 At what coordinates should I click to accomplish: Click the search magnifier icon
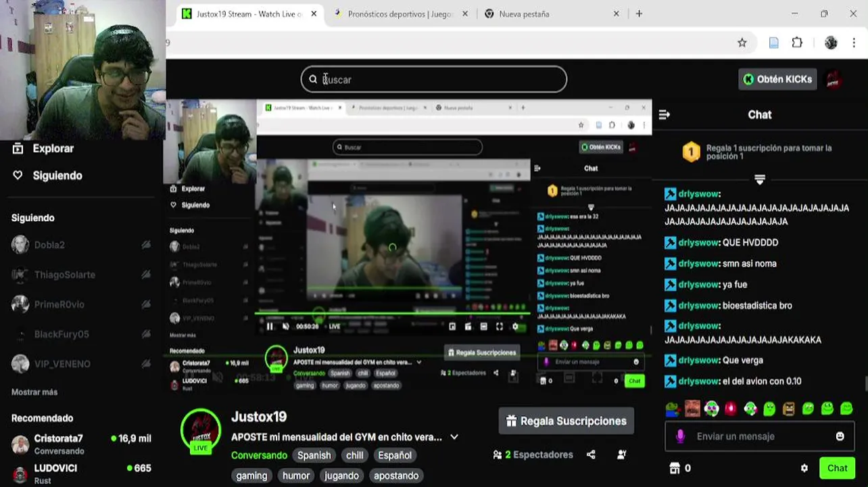(x=313, y=79)
